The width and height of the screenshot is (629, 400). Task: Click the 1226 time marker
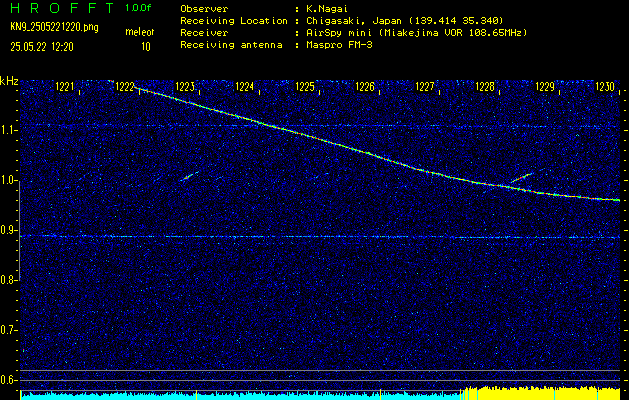(365, 86)
